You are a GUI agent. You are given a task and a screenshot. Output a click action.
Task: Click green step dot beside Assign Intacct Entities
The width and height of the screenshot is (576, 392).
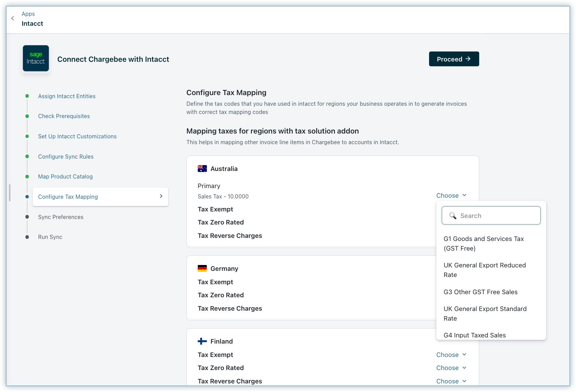[27, 96]
